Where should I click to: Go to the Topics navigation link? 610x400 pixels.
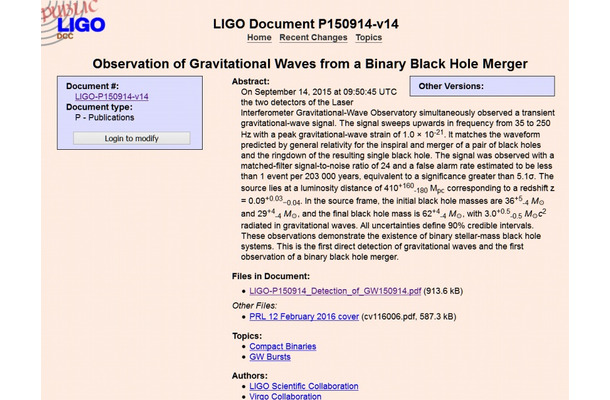coord(368,37)
